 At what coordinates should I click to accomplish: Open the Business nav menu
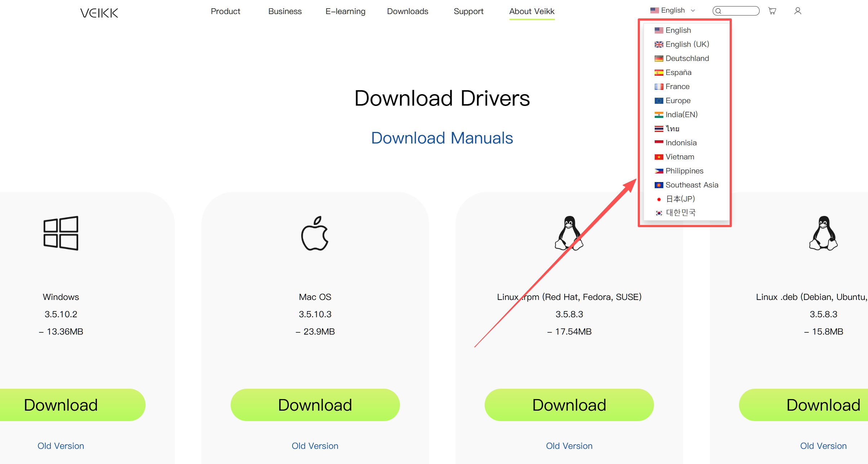285,12
